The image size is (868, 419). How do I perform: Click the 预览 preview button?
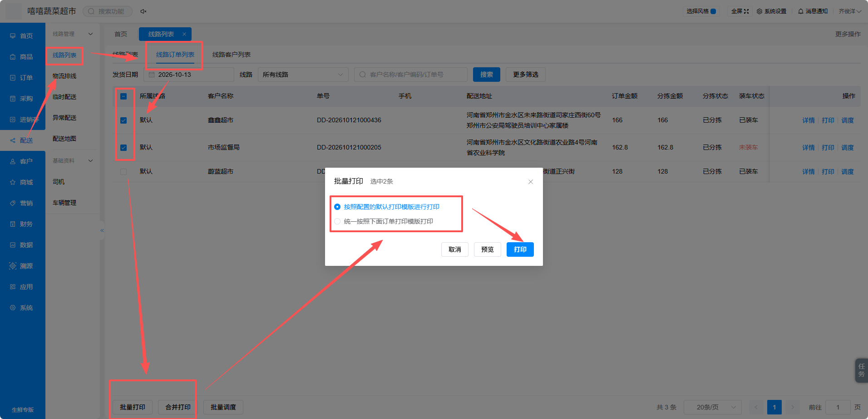coord(488,249)
